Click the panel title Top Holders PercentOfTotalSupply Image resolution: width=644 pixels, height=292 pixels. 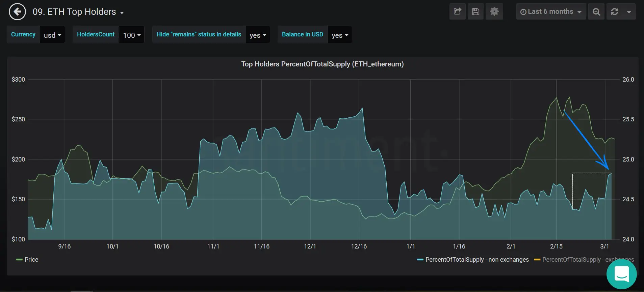coord(322,64)
